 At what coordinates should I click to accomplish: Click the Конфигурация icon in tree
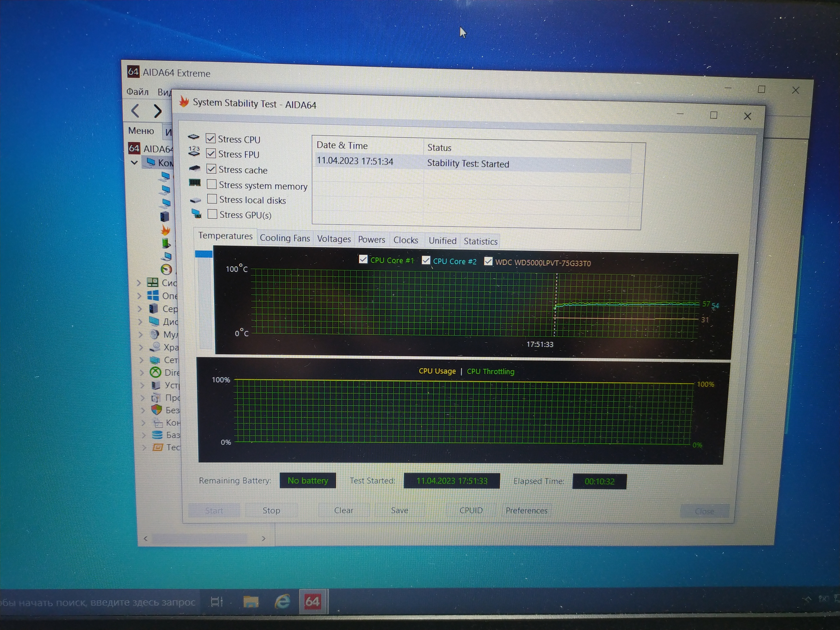157,422
